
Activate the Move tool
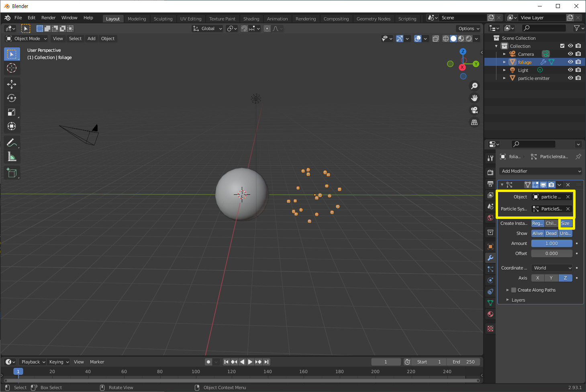12,84
